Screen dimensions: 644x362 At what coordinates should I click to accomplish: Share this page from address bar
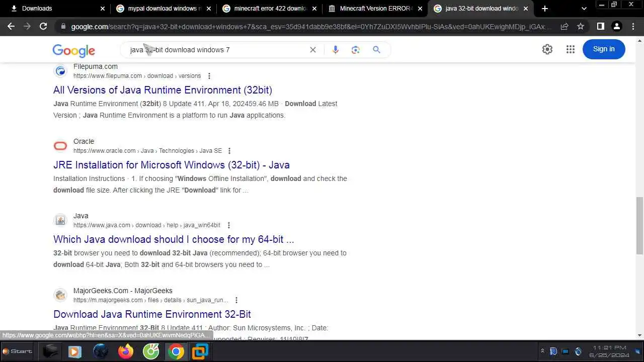tap(565, 26)
